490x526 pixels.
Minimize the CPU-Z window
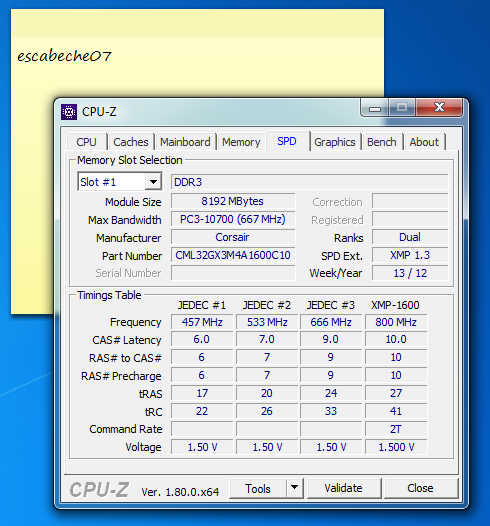tap(375, 108)
